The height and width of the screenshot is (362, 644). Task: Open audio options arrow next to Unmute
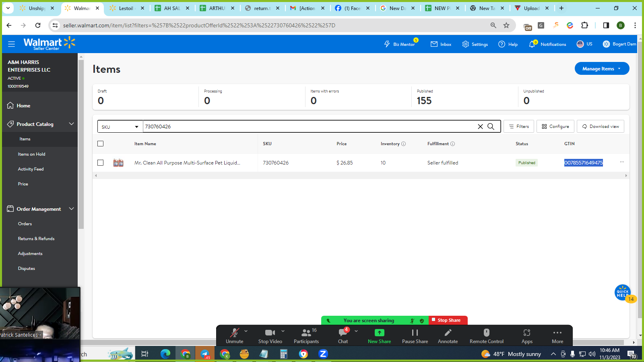point(246,331)
